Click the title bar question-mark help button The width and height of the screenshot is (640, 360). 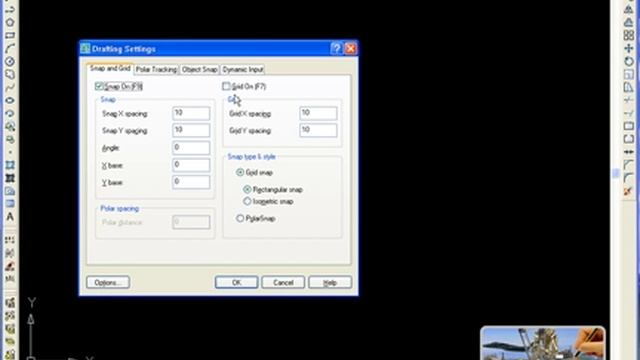pyautogui.click(x=336, y=49)
